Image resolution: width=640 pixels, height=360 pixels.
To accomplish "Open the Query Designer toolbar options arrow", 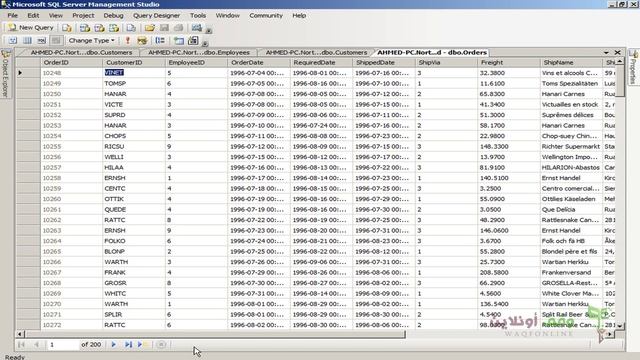I will click(x=205, y=43).
